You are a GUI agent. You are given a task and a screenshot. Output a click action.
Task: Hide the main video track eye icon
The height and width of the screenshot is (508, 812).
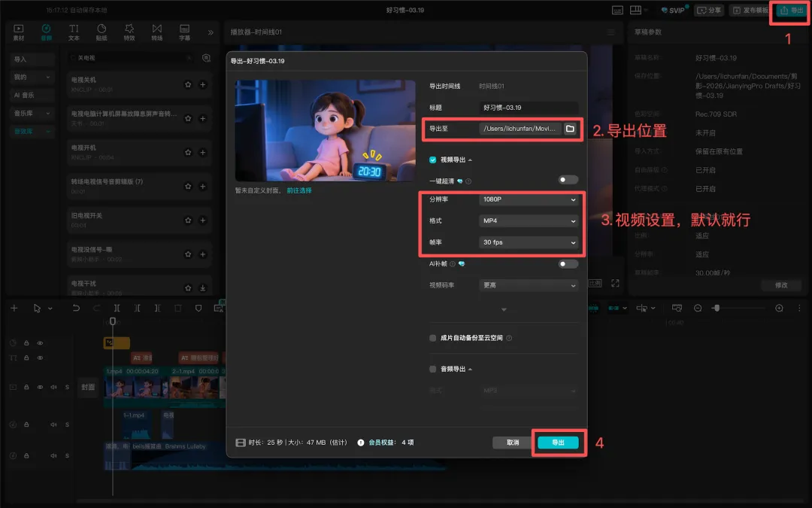(x=40, y=388)
